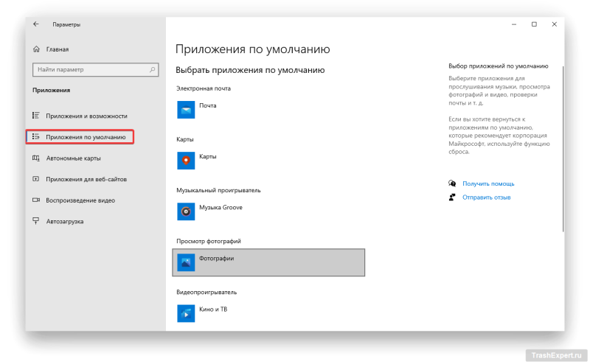
Task: Click the Выбрать приложения по умолчанию subheading
Action: tap(250, 70)
